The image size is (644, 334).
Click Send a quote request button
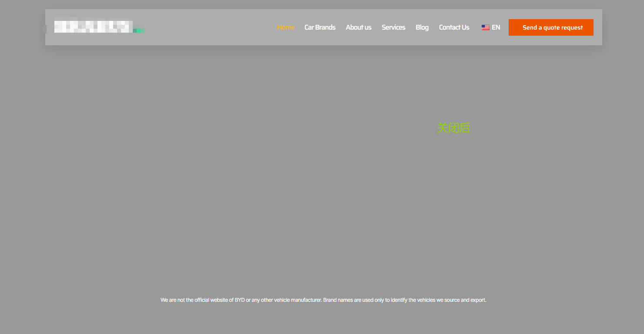tap(551, 27)
